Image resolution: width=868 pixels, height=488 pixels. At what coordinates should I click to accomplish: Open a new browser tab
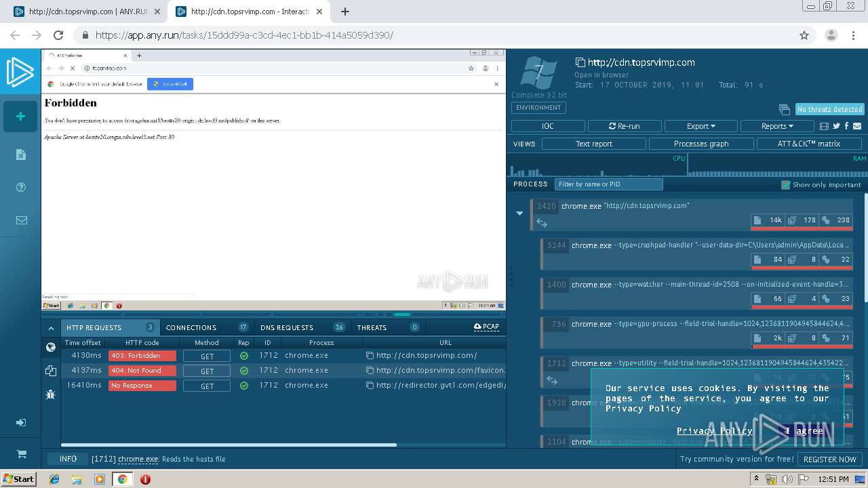(x=344, y=12)
